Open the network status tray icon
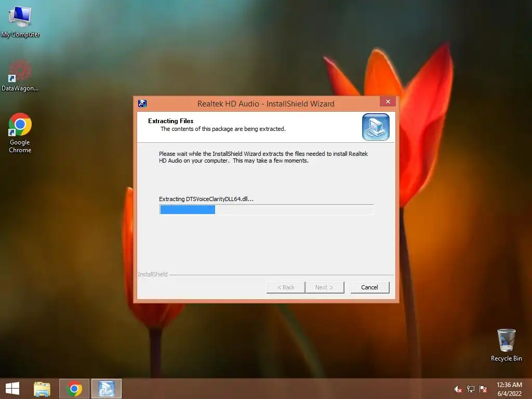 (471, 389)
